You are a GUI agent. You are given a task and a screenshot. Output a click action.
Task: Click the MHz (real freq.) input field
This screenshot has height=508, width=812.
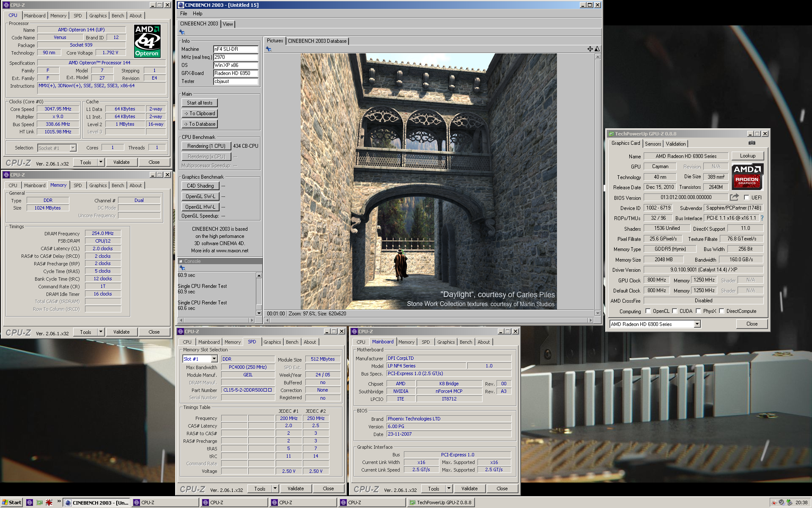click(236, 57)
